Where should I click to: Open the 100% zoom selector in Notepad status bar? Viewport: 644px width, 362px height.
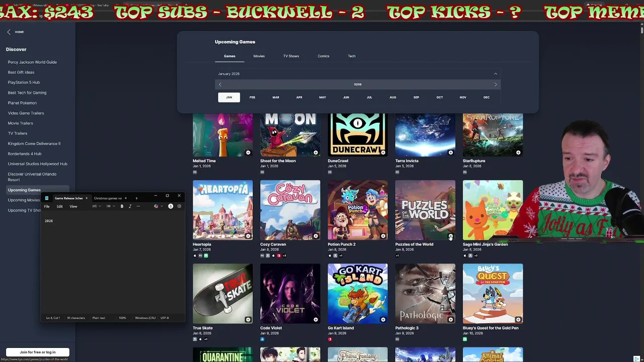(122, 318)
